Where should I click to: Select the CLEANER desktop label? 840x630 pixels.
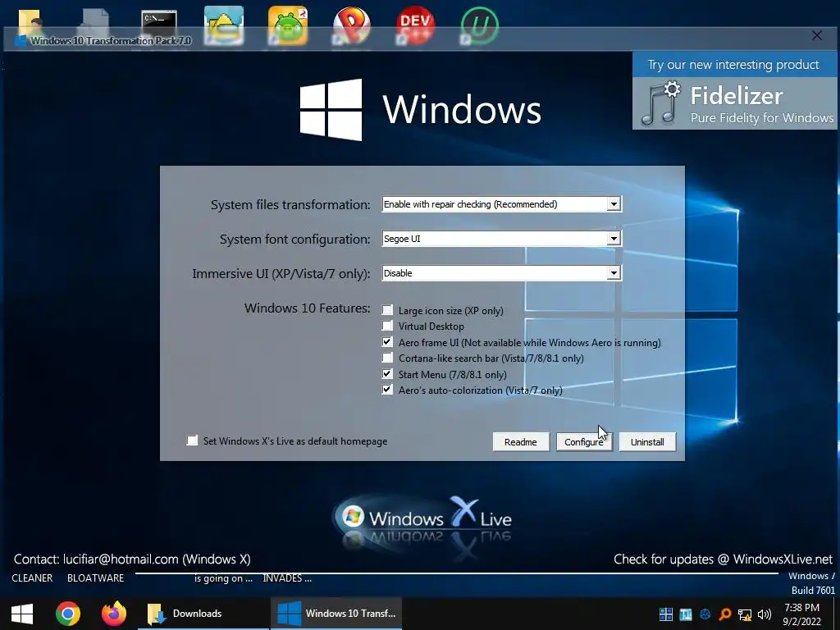click(x=32, y=578)
